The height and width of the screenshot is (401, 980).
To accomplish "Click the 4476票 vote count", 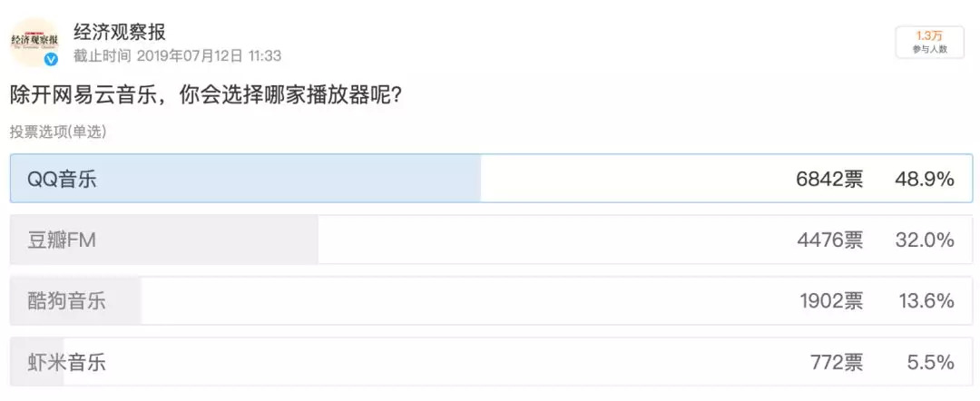I will (829, 240).
